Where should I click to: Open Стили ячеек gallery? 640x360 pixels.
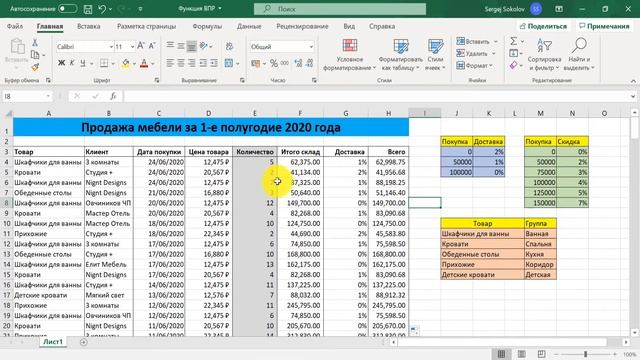(435, 55)
